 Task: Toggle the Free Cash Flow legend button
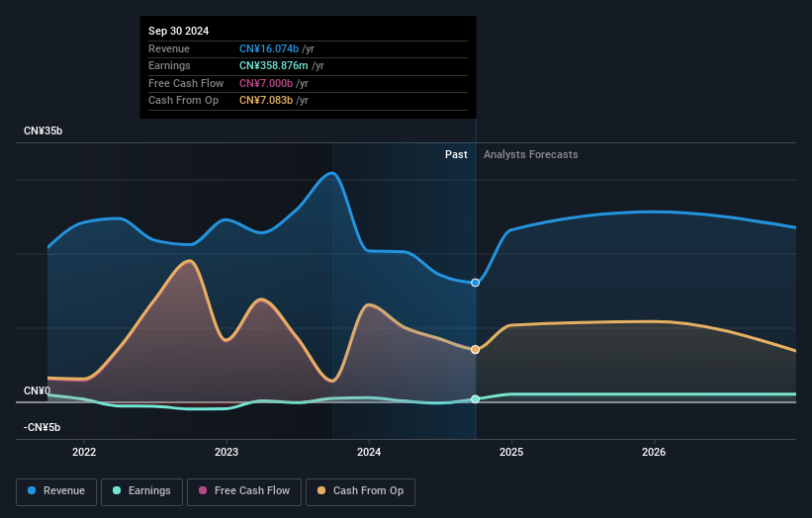pos(244,491)
